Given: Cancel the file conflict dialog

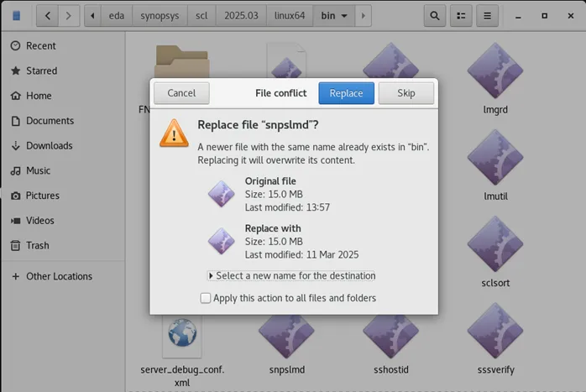Looking at the screenshot, I should point(181,93).
